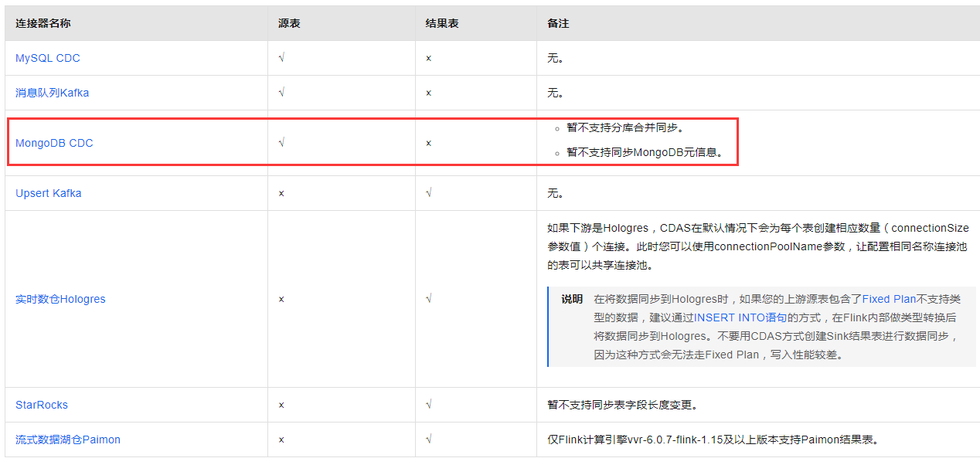The image size is (980, 465).
Task: Open the StarRocks connector link
Action: point(42,405)
